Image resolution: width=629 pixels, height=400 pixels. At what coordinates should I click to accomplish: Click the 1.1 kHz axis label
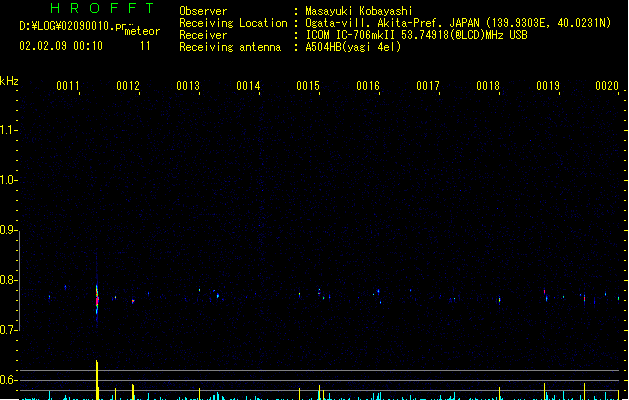[x=8, y=130]
